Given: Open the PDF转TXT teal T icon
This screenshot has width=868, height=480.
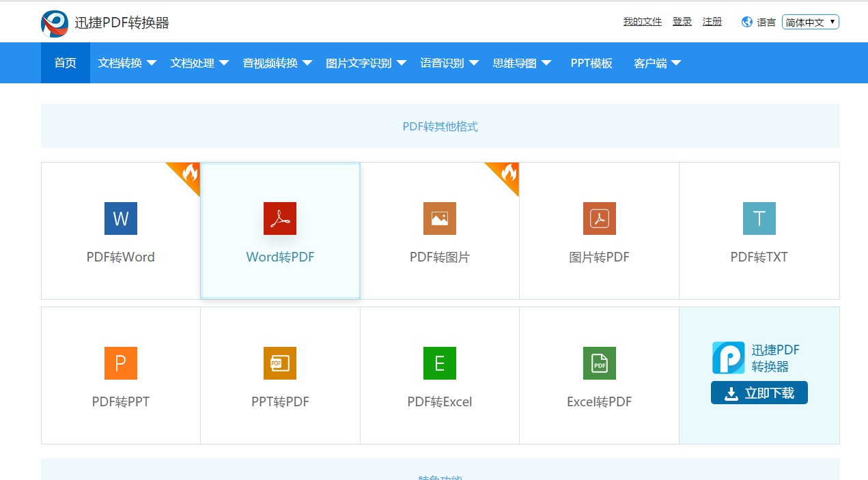Looking at the screenshot, I should (x=759, y=218).
